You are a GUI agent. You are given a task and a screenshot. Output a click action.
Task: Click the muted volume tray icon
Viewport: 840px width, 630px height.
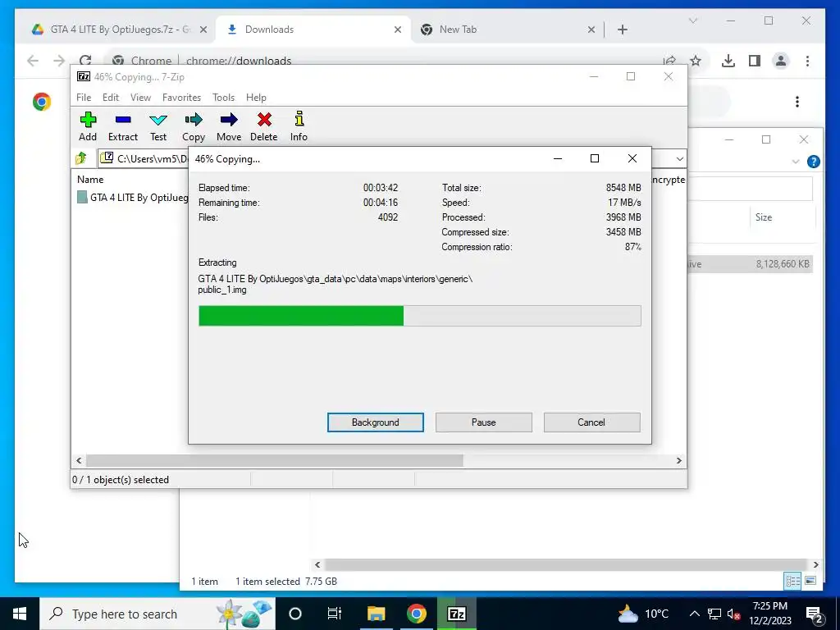click(x=734, y=614)
